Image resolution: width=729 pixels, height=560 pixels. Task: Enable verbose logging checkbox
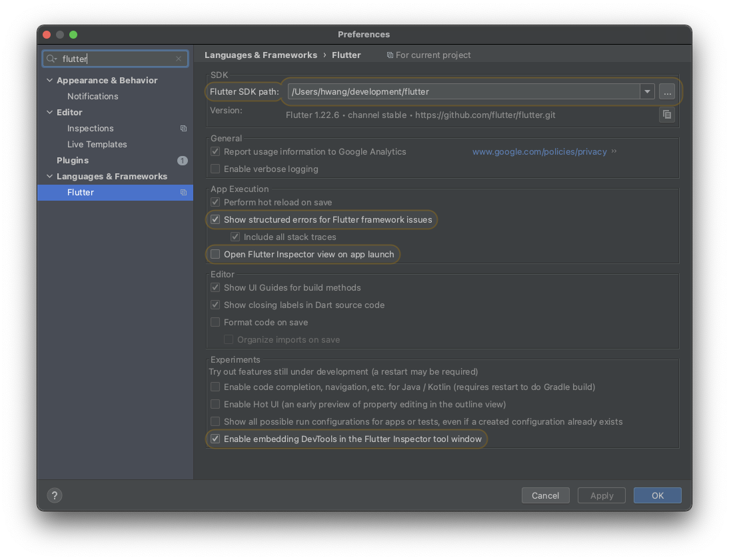(x=215, y=169)
